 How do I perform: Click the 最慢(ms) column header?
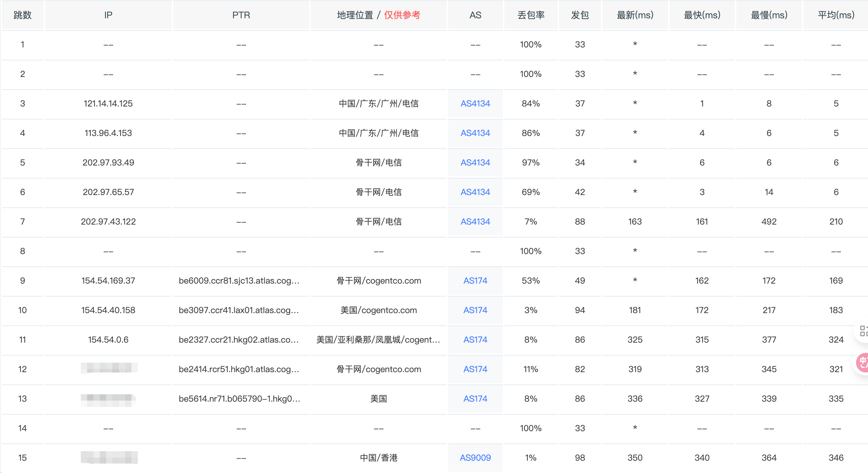pyautogui.click(x=769, y=15)
